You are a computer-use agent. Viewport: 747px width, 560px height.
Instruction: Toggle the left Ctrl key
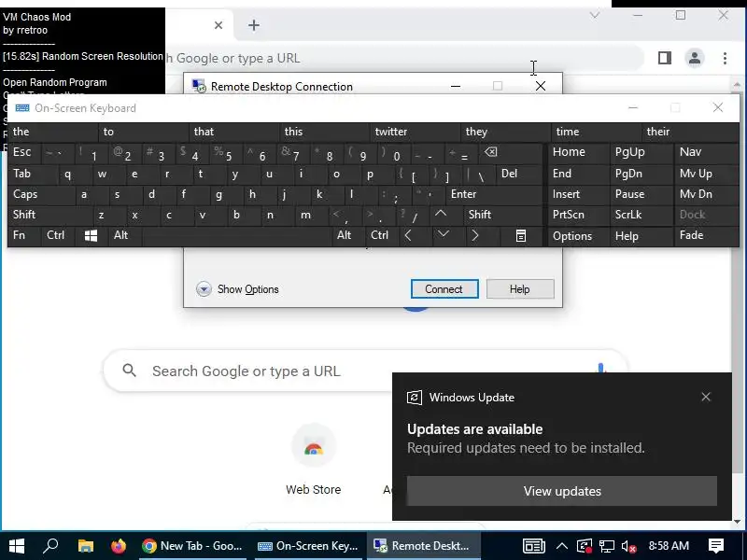pos(58,235)
